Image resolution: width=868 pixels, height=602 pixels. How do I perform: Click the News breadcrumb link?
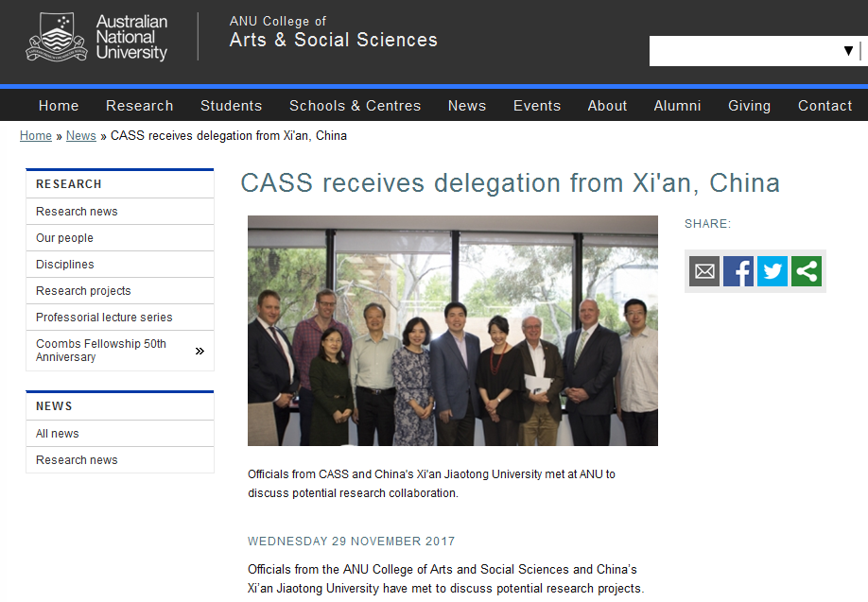tap(81, 136)
